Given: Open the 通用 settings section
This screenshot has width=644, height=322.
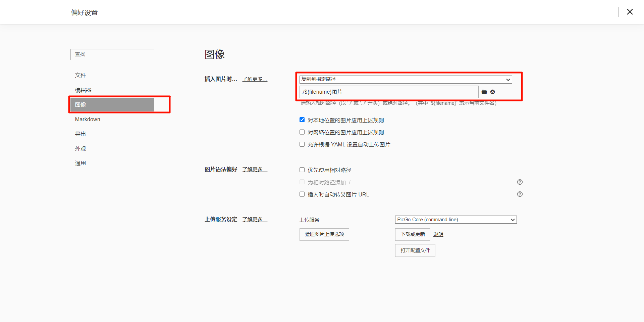Looking at the screenshot, I should click(x=112, y=163).
